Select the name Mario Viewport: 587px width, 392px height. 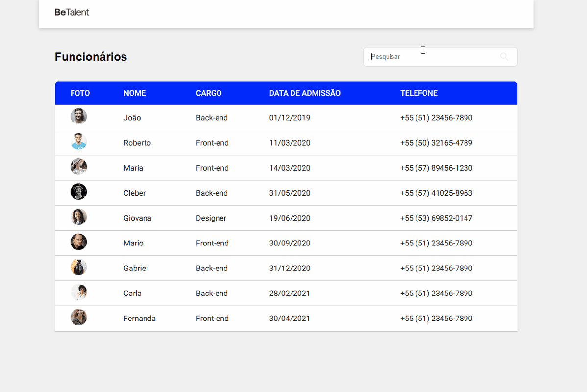pos(133,243)
